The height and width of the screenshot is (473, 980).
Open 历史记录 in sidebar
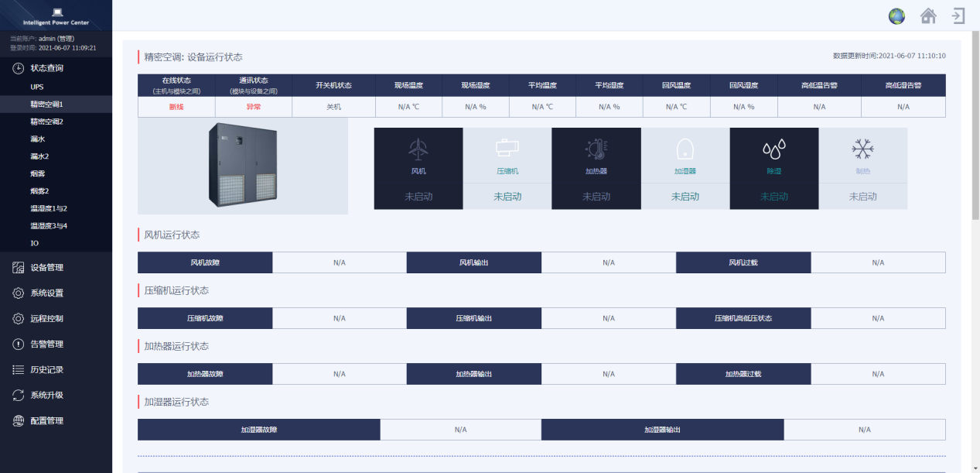46,370
